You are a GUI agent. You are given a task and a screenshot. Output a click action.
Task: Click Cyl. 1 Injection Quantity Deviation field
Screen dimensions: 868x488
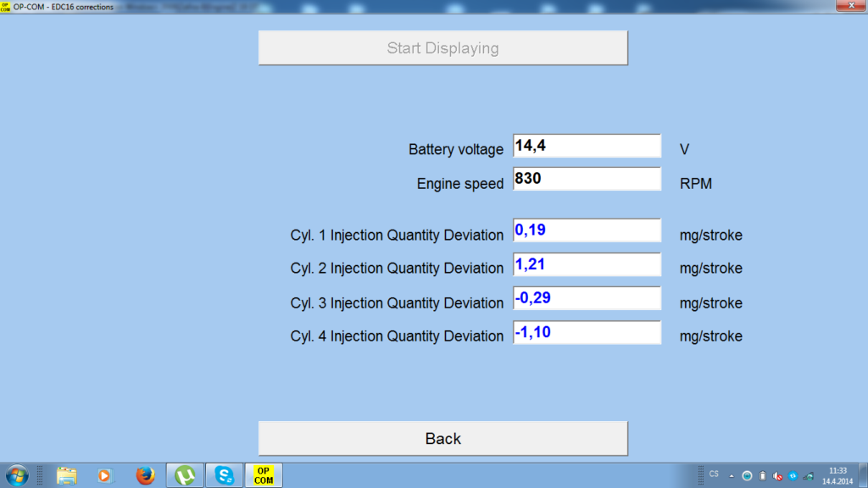pyautogui.click(x=587, y=231)
